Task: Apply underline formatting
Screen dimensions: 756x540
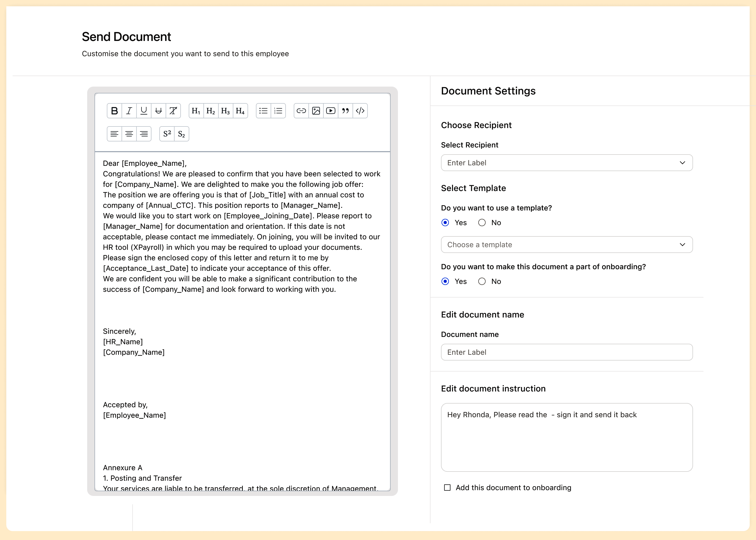Action: click(x=144, y=111)
